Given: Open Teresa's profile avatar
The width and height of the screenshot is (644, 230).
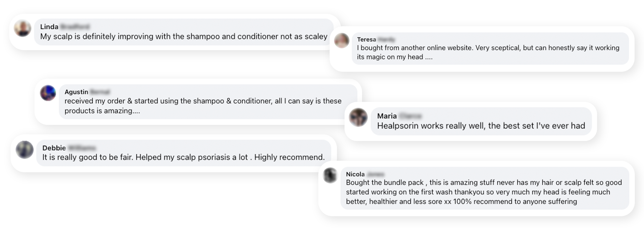Looking at the screenshot, I should coord(342,40).
